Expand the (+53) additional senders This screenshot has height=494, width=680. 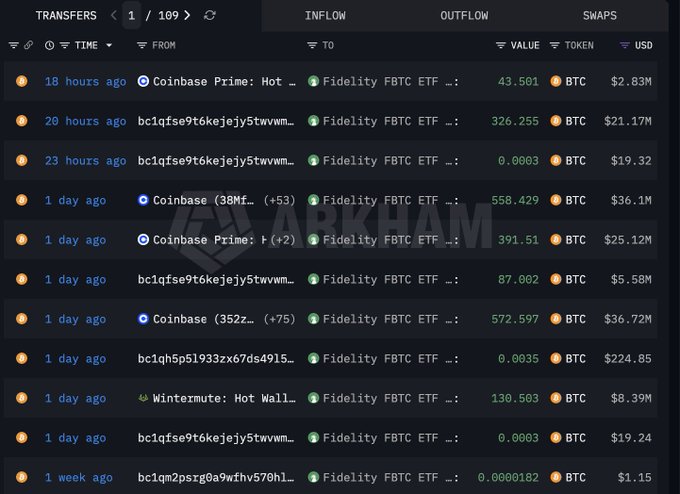click(x=279, y=200)
